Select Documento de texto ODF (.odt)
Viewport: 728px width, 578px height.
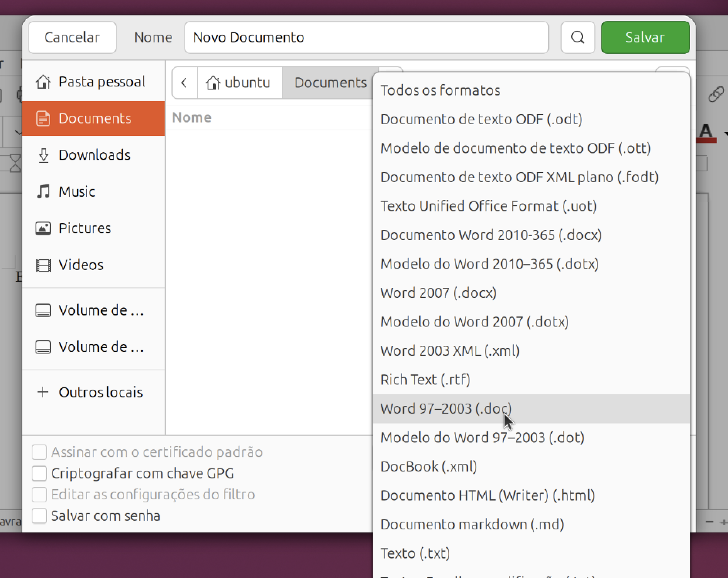(531, 119)
